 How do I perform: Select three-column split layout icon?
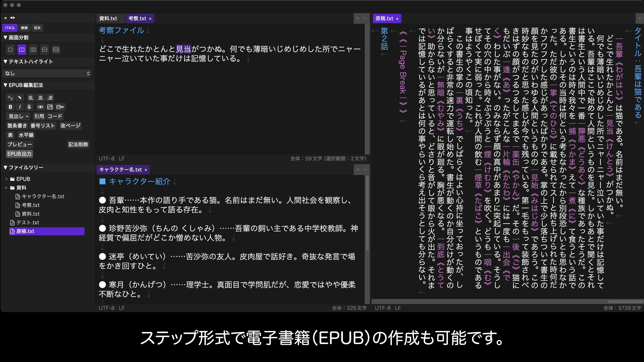point(33,50)
